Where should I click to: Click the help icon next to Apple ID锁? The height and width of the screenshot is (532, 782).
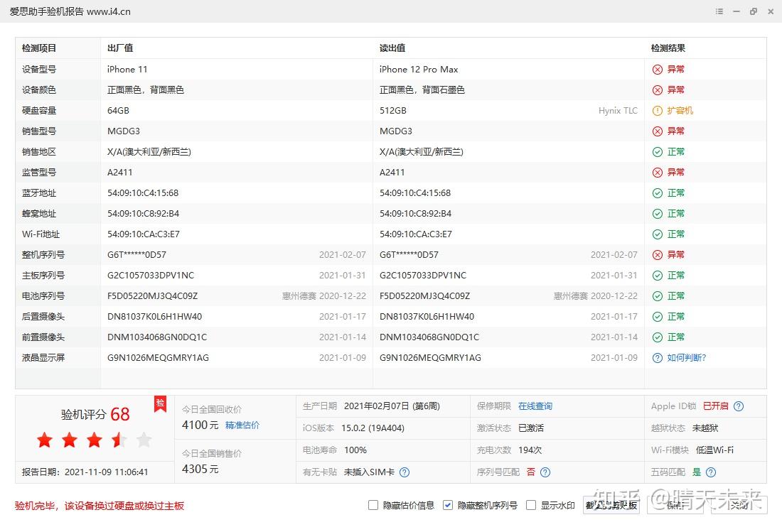[x=738, y=406]
